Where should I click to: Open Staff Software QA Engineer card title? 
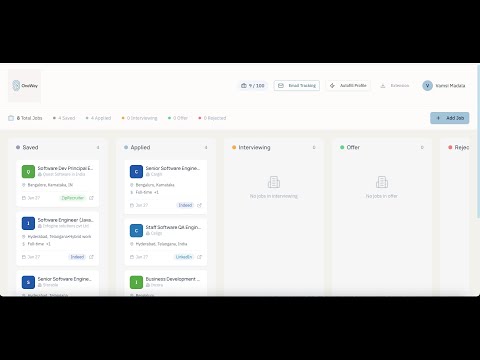[x=173, y=227]
